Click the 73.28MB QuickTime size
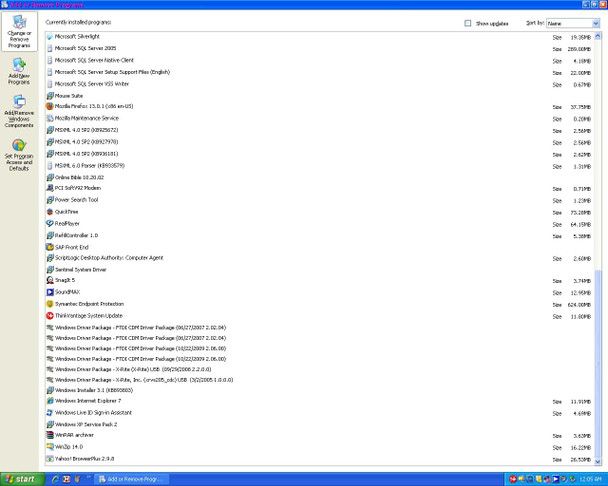 (x=580, y=213)
